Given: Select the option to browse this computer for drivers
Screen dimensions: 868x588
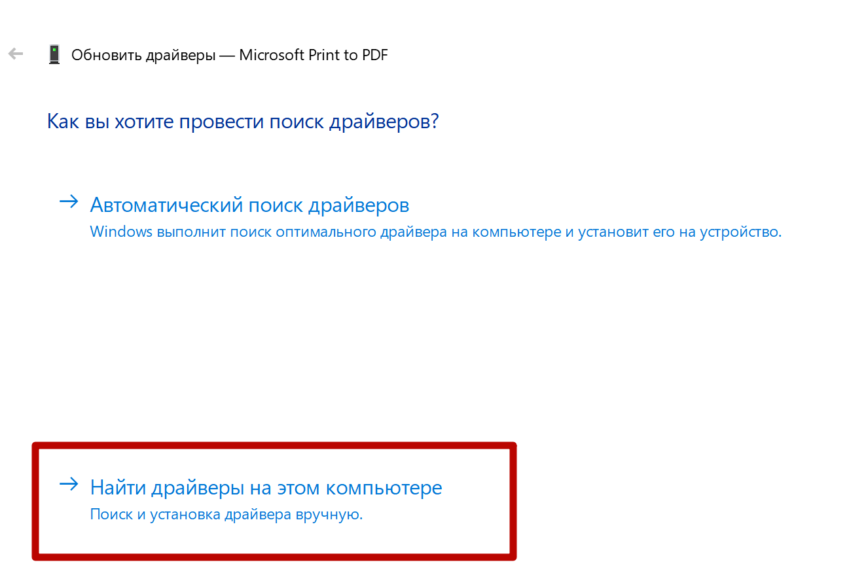Looking at the screenshot, I should pos(265,487).
